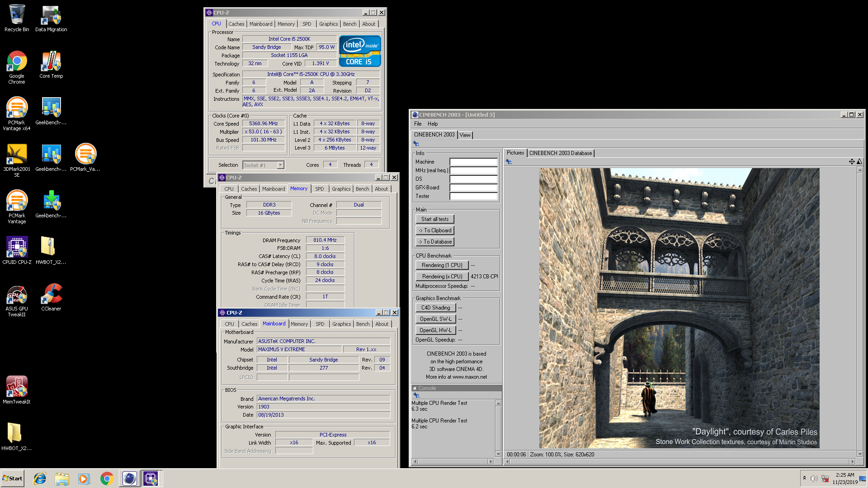Launch Data Migration from the desktop
The height and width of the screenshot is (488, 868).
(51, 18)
